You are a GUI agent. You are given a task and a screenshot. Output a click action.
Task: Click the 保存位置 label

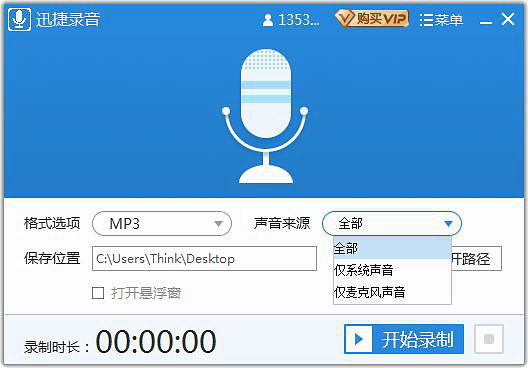52,258
